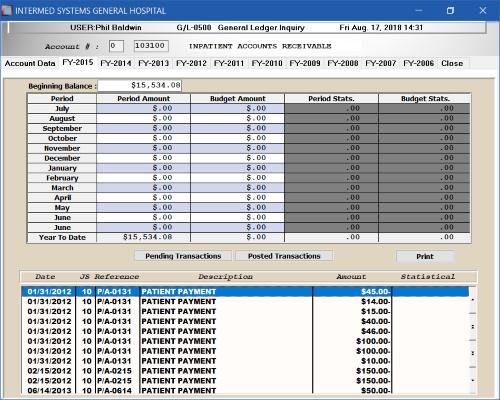
Task: Switch to the FY-2013 tab
Action: 153,63
